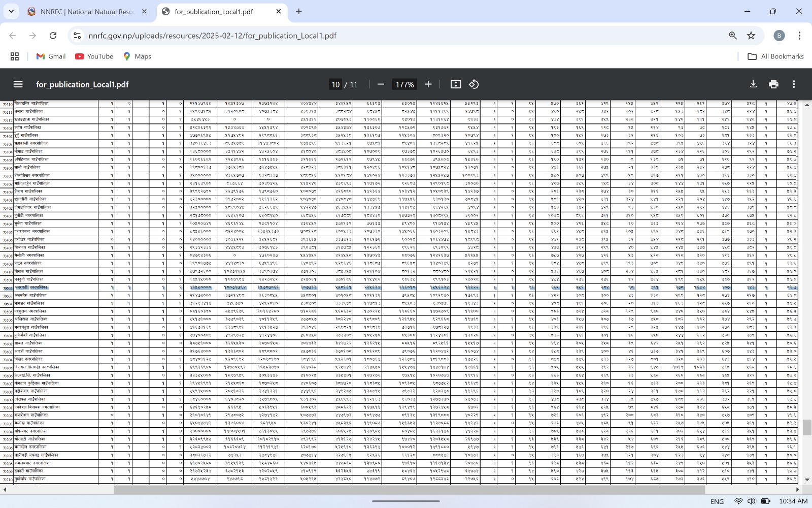Screen dimensions: 812x508
Task: Open PDF viewer more actions menu
Action: (794, 84)
